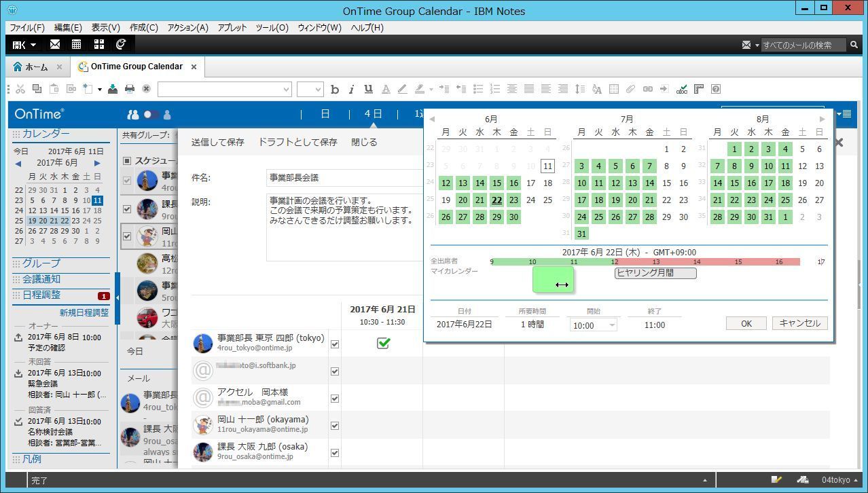Click the spell check icon
The image size is (868, 493).
(681, 89)
